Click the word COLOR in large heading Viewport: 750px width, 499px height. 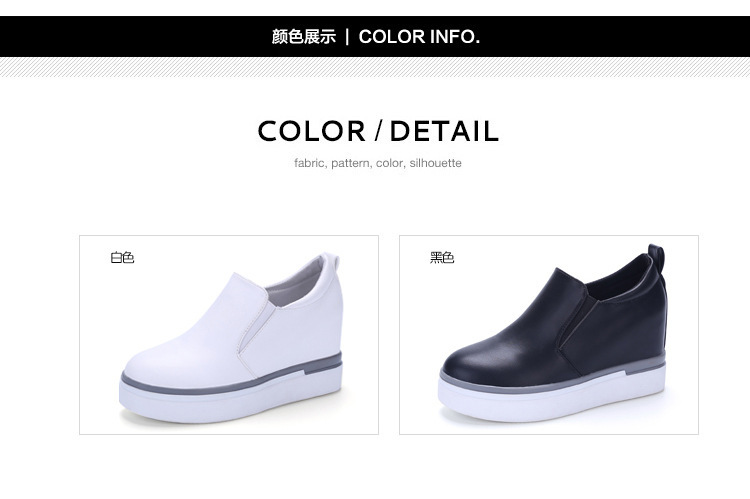(312, 131)
